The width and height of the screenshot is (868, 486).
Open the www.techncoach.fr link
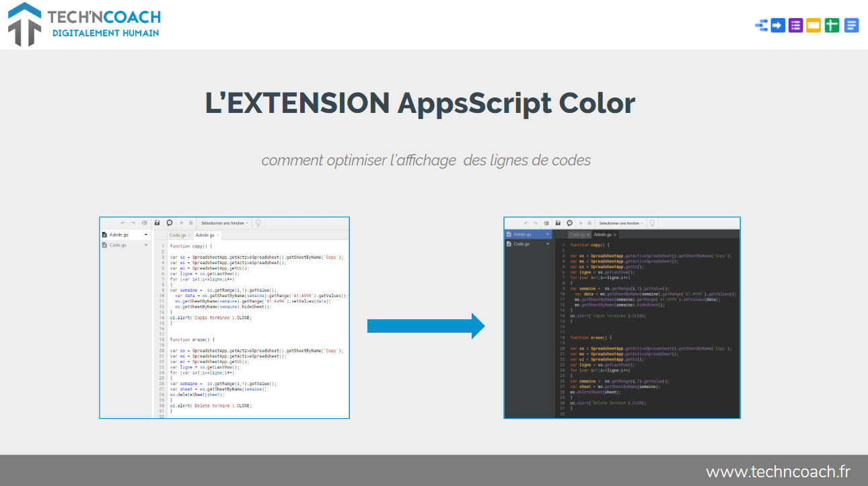point(778,471)
